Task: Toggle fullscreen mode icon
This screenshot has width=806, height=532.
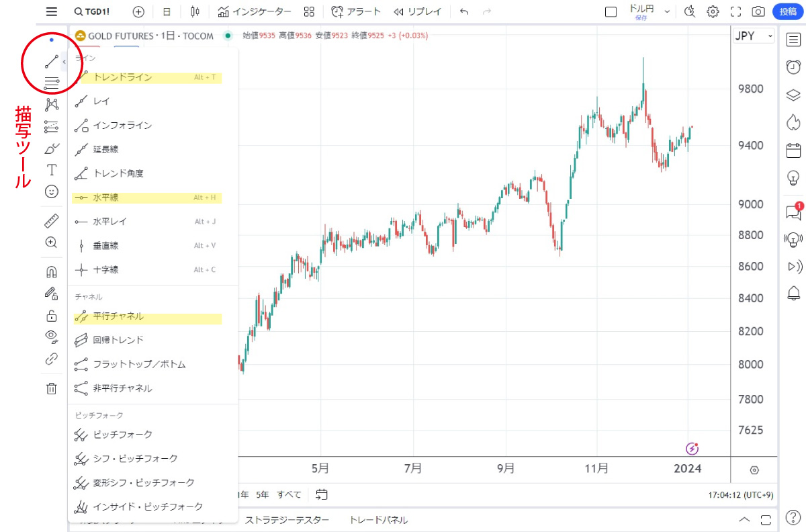Action: click(x=735, y=11)
